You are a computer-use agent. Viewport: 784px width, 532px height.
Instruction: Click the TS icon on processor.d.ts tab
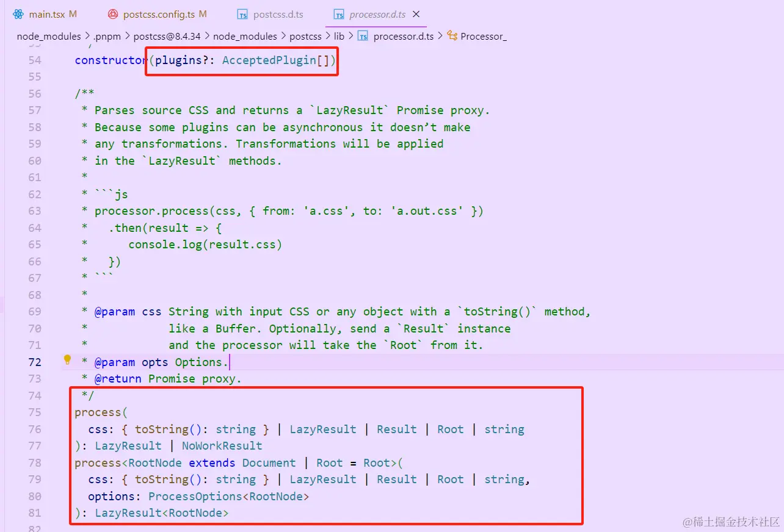click(x=339, y=14)
